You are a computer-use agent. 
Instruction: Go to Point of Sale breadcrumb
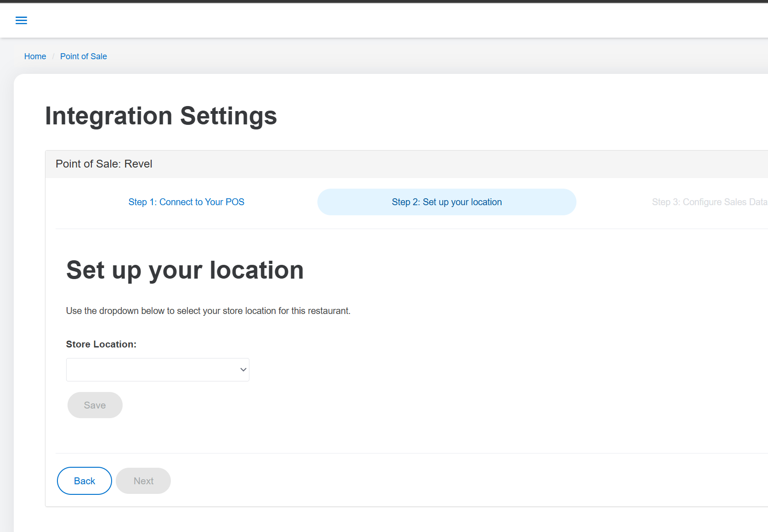click(x=83, y=56)
